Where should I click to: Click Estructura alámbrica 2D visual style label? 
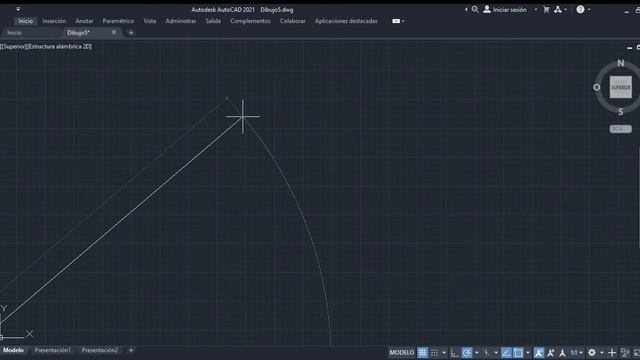[60, 47]
